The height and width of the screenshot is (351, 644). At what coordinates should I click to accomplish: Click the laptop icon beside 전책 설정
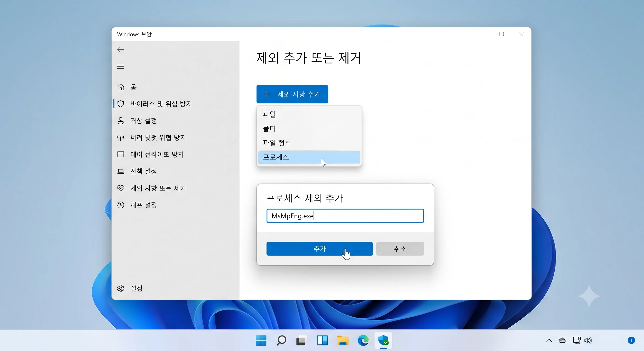click(121, 171)
